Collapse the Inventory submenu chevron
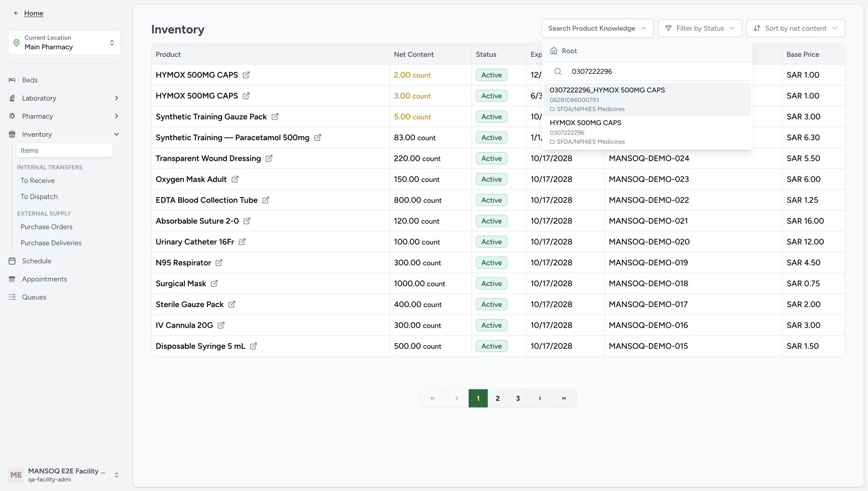 click(x=117, y=134)
